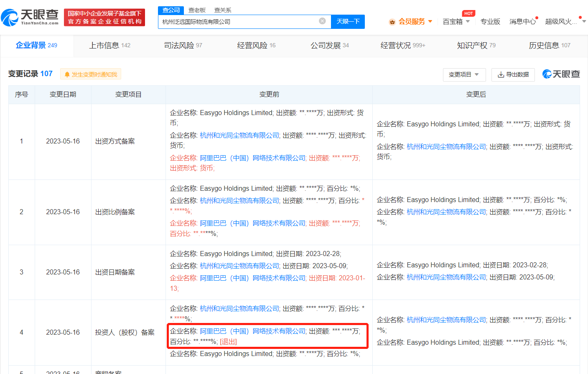
Task: Open the 历史信息 tab
Action: (x=550, y=45)
